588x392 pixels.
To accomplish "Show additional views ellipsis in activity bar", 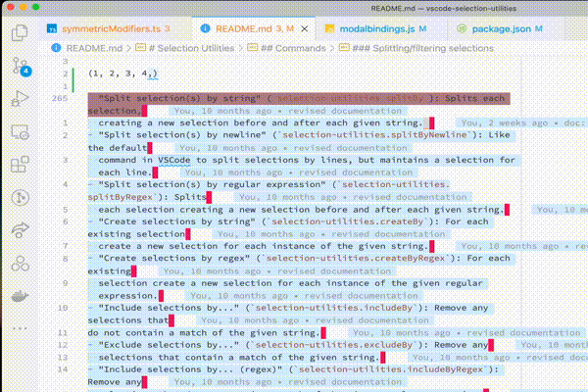I will click(x=20, y=328).
